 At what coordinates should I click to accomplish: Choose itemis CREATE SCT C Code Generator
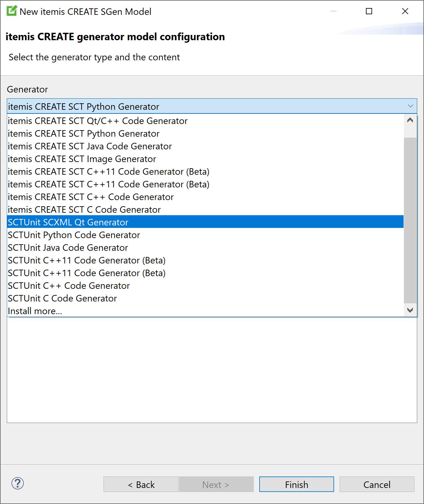205,210
